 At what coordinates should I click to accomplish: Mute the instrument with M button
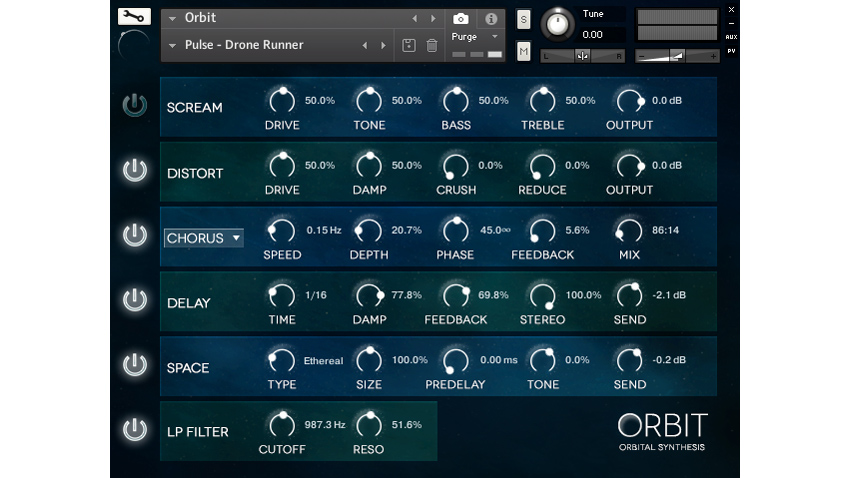(x=523, y=51)
